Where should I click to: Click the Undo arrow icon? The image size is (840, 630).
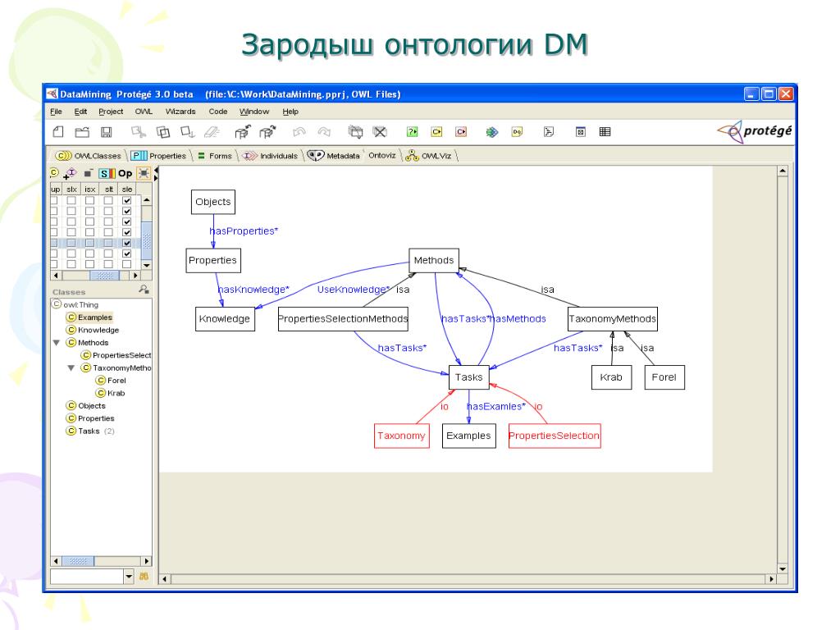[299, 132]
